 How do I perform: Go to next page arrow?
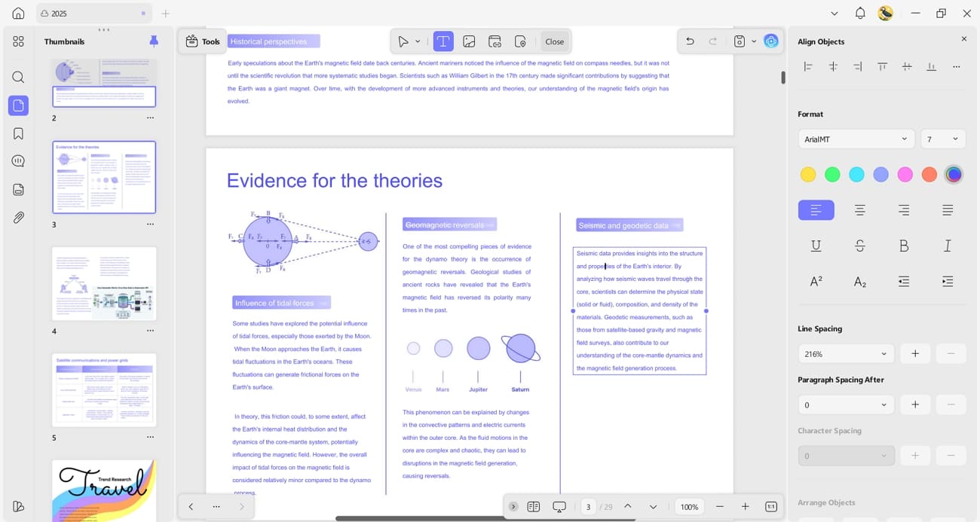click(x=653, y=507)
